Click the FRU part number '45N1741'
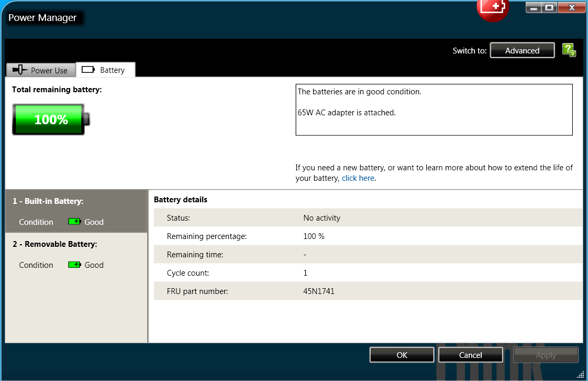 point(319,291)
